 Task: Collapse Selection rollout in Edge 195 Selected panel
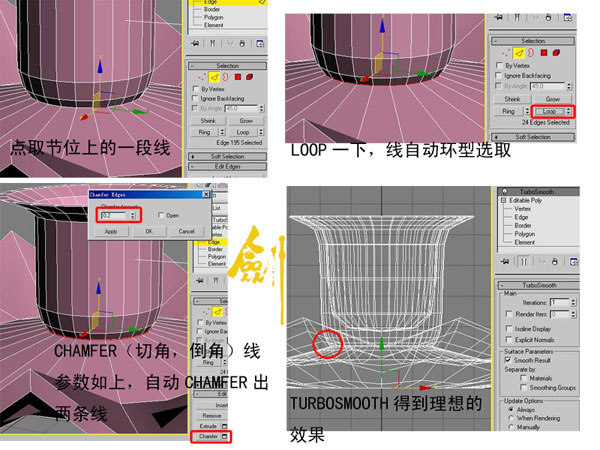coord(227,66)
